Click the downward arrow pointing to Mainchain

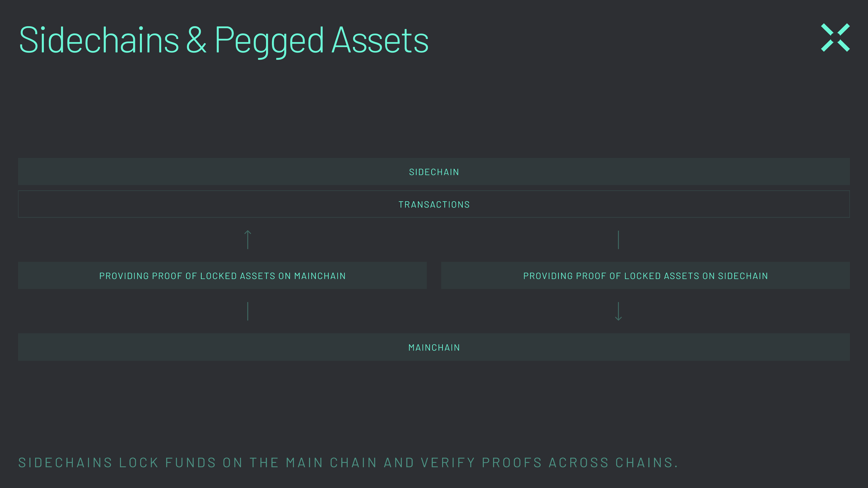618,311
